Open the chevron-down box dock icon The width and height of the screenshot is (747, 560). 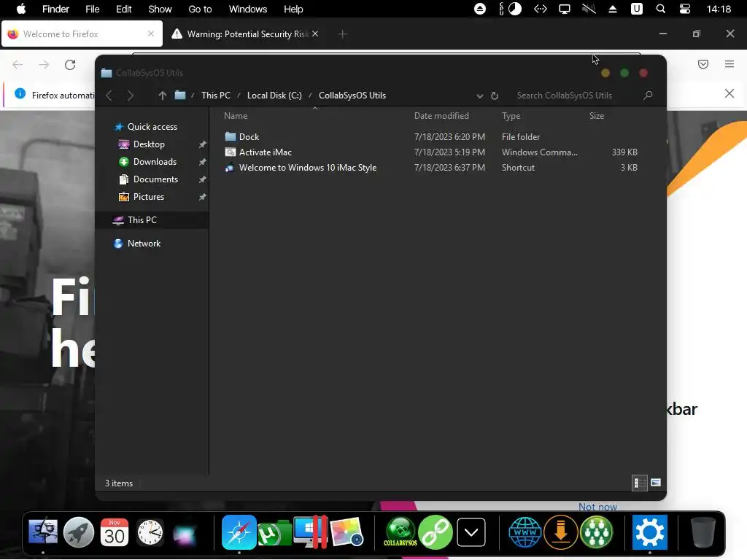pyautogui.click(x=471, y=532)
